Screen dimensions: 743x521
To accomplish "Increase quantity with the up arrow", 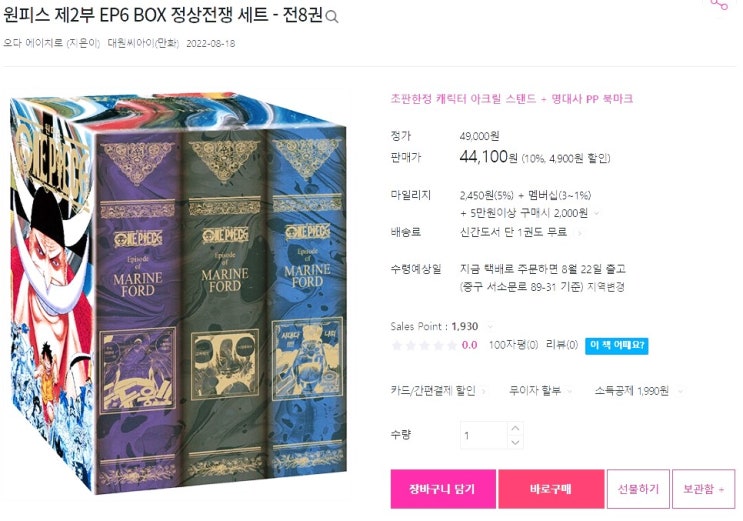I will 515,428.
